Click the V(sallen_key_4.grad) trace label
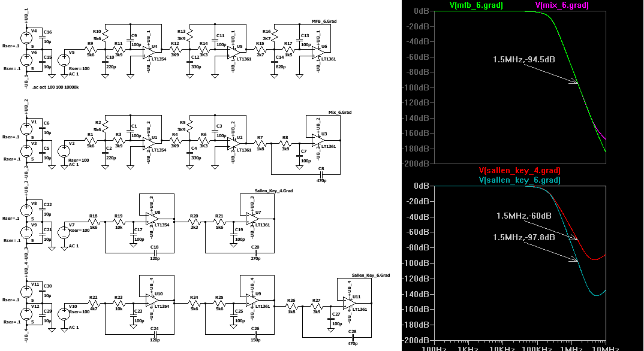This screenshot has height=351, width=644. [x=519, y=171]
